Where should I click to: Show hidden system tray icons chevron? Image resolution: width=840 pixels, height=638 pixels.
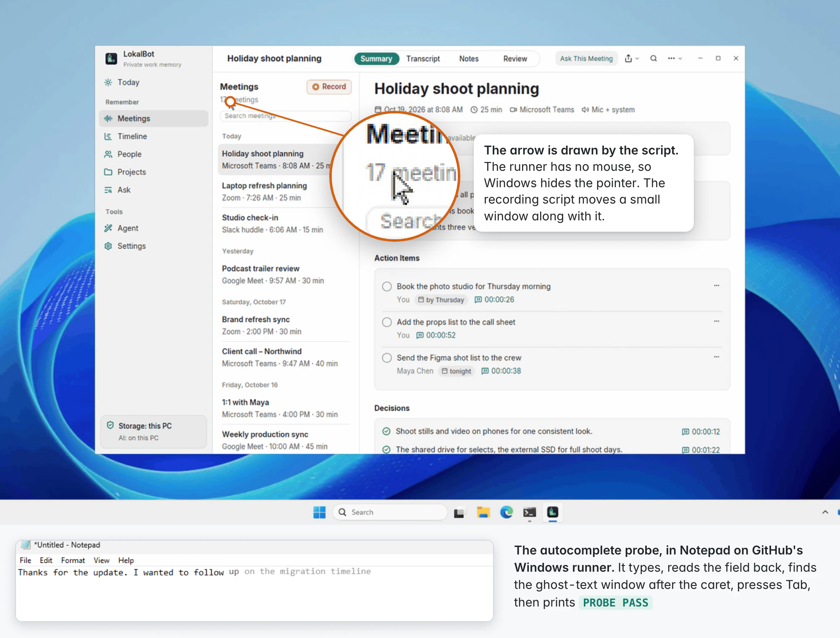pyautogui.click(x=825, y=512)
